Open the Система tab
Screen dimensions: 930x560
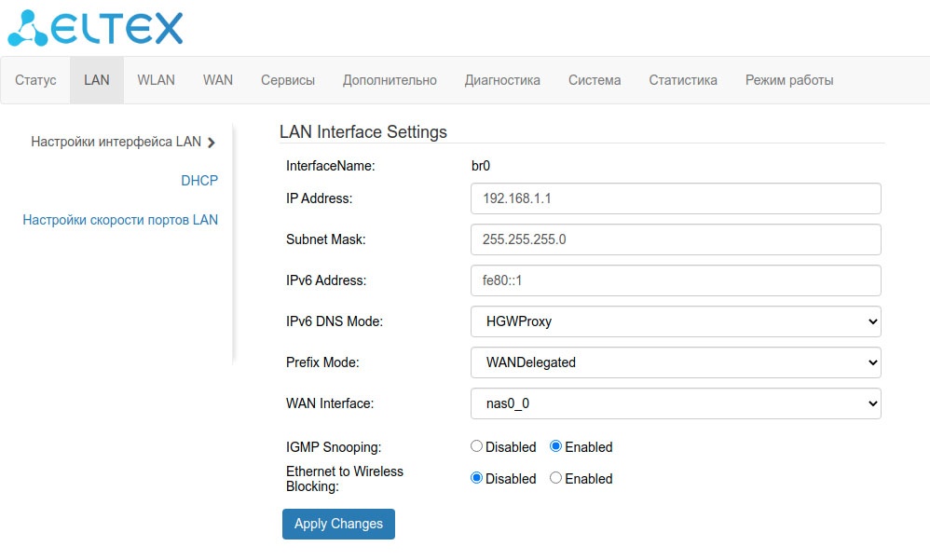(595, 80)
